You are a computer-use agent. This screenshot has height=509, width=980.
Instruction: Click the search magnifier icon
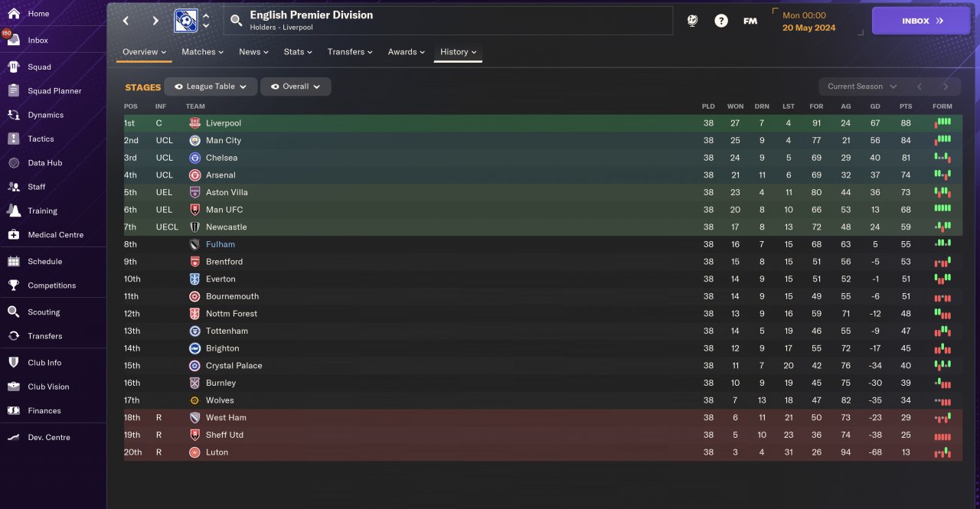(x=236, y=21)
